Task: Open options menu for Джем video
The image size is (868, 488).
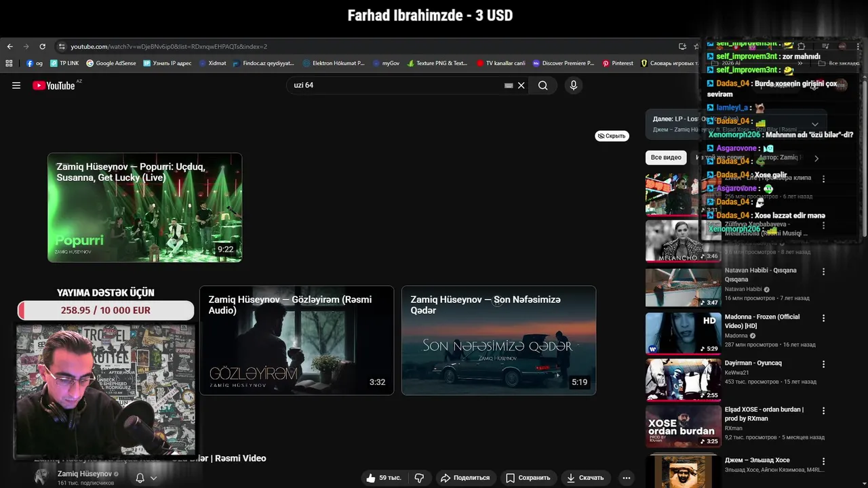Action: [824, 462]
